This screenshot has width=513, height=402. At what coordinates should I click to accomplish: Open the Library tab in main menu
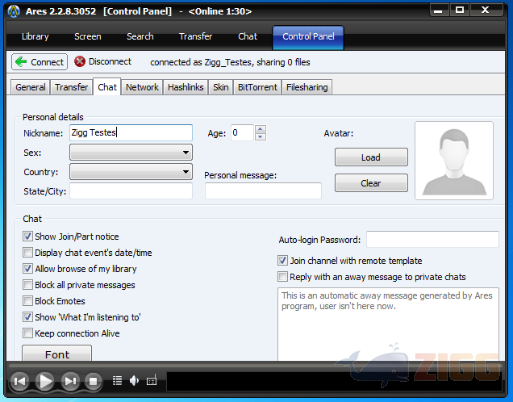coord(35,36)
